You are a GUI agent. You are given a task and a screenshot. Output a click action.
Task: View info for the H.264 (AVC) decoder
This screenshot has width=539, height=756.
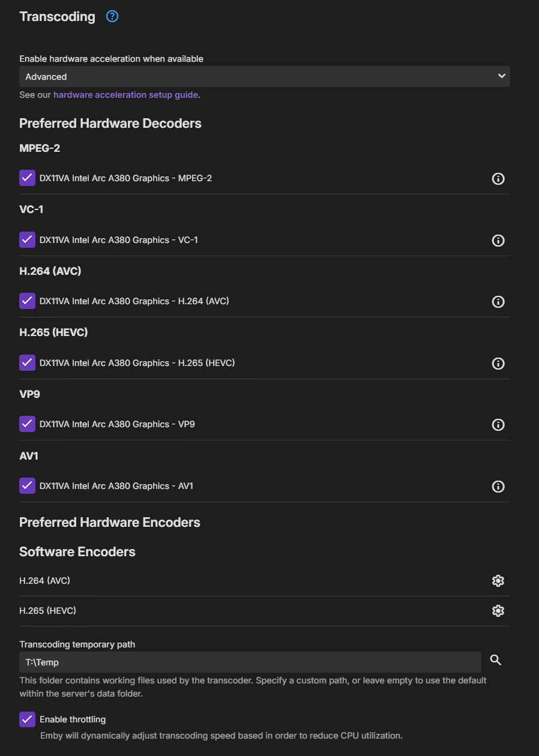(498, 302)
